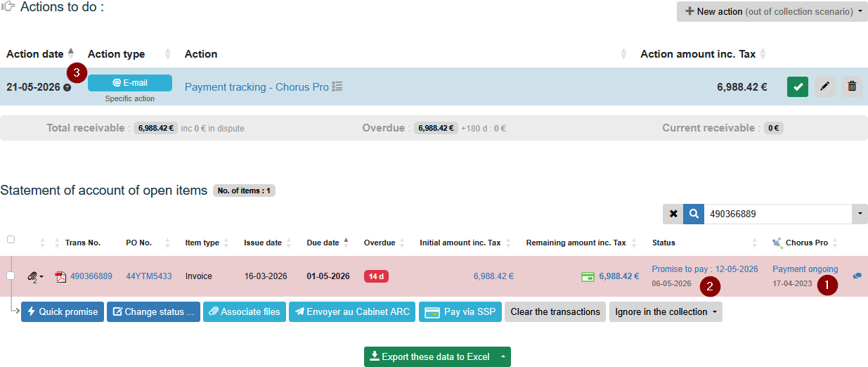868x367 pixels.
Task: Click the Change status button
Action: click(153, 311)
